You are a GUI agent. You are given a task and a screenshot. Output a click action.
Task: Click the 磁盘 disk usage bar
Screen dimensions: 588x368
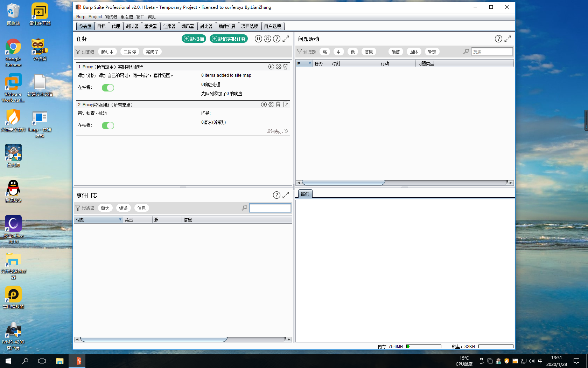click(496, 346)
